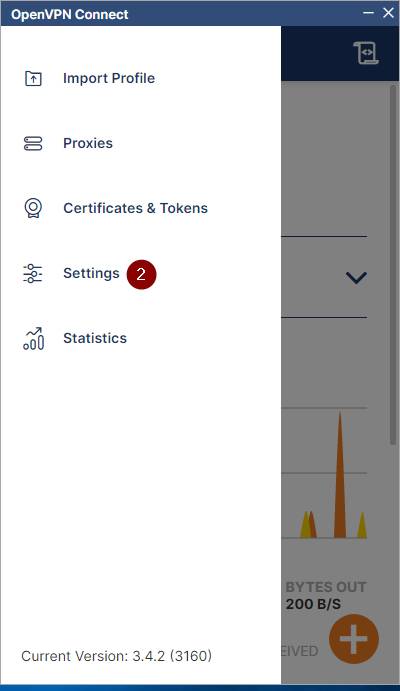The image size is (400, 691).
Task: Open Import Profile menu entry
Action: tap(109, 78)
